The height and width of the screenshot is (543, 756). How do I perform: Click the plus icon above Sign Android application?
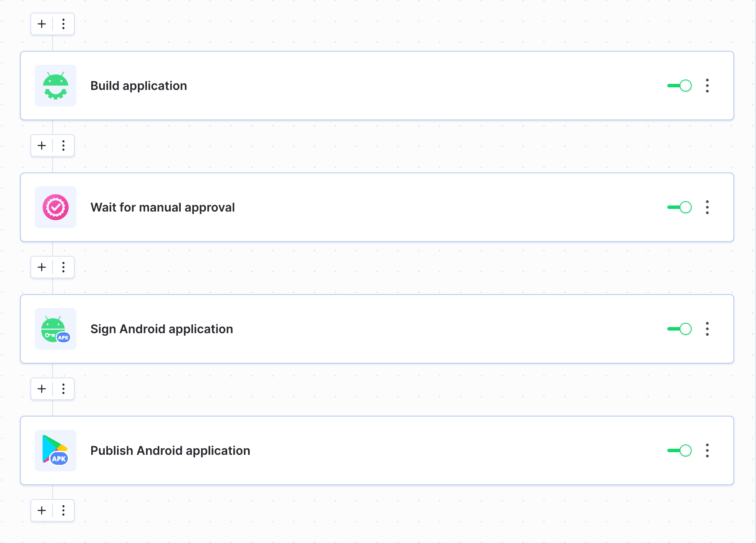[42, 267]
